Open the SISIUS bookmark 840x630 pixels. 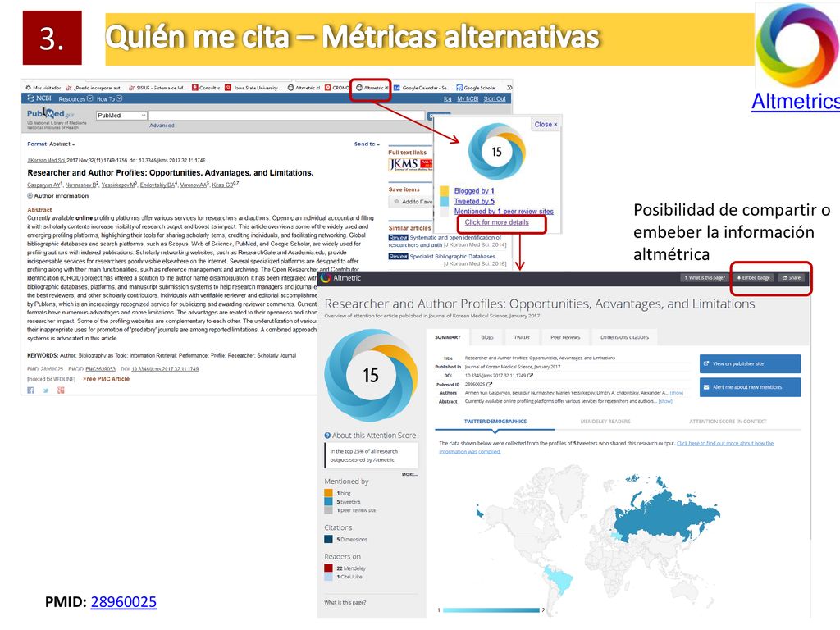pyautogui.click(x=157, y=87)
